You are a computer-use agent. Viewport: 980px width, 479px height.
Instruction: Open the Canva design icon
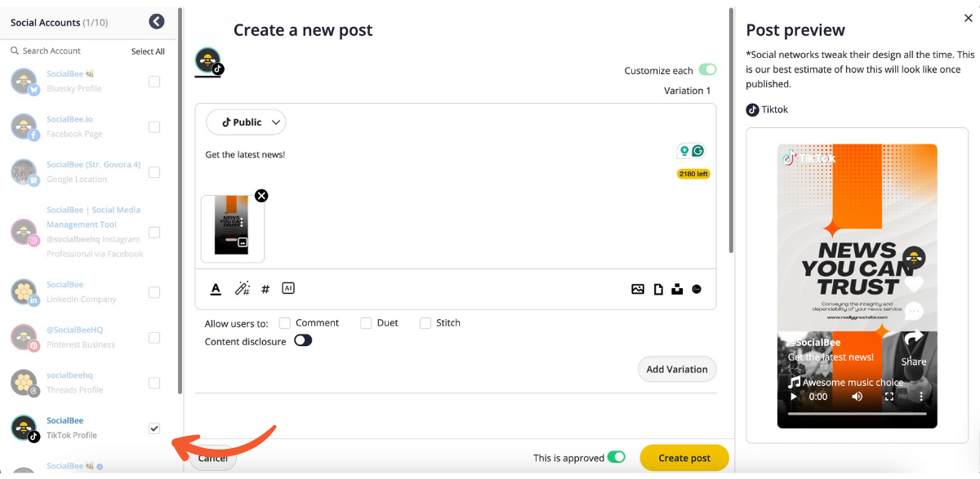tap(697, 289)
